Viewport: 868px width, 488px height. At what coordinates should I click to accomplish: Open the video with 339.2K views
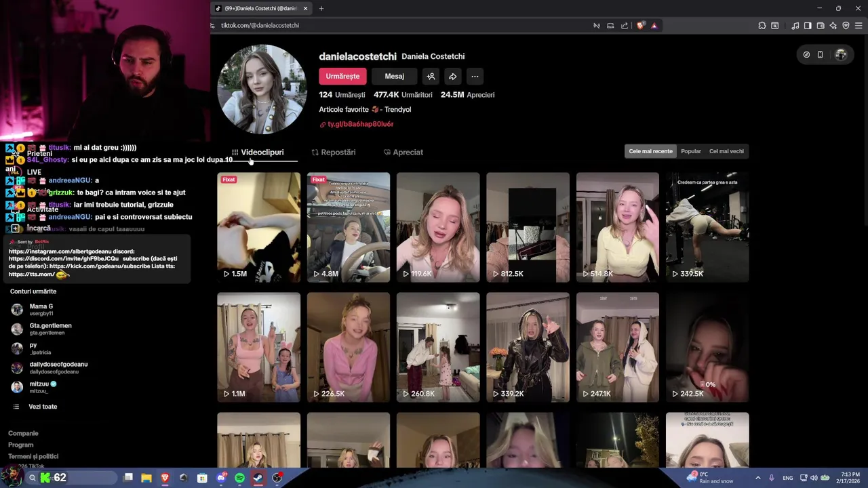528,347
